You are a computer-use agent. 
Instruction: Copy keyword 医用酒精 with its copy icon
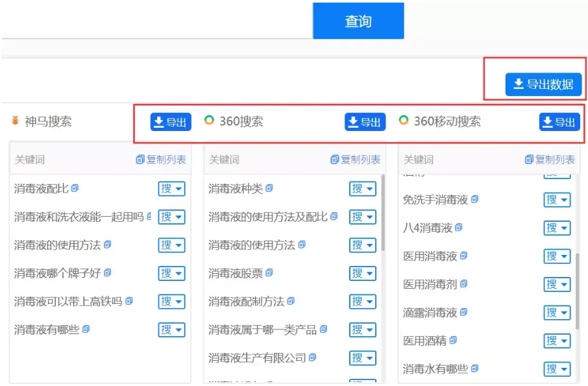(x=453, y=340)
